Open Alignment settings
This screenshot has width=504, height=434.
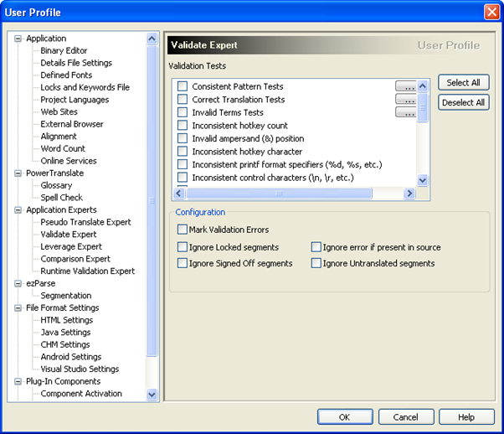click(x=59, y=136)
